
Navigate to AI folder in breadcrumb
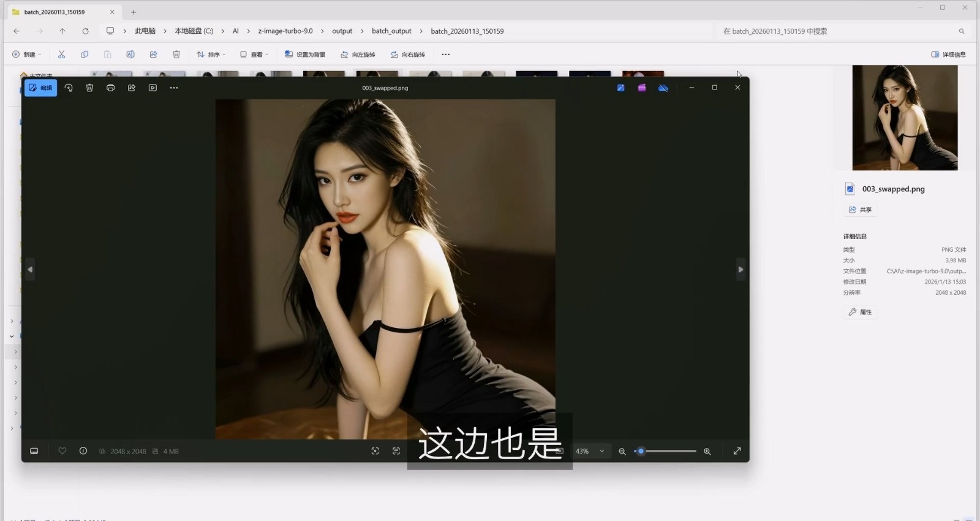pyautogui.click(x=236, y=31)
